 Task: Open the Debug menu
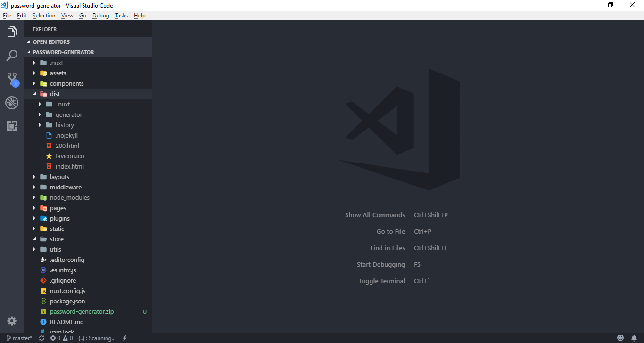pos(100,16)
